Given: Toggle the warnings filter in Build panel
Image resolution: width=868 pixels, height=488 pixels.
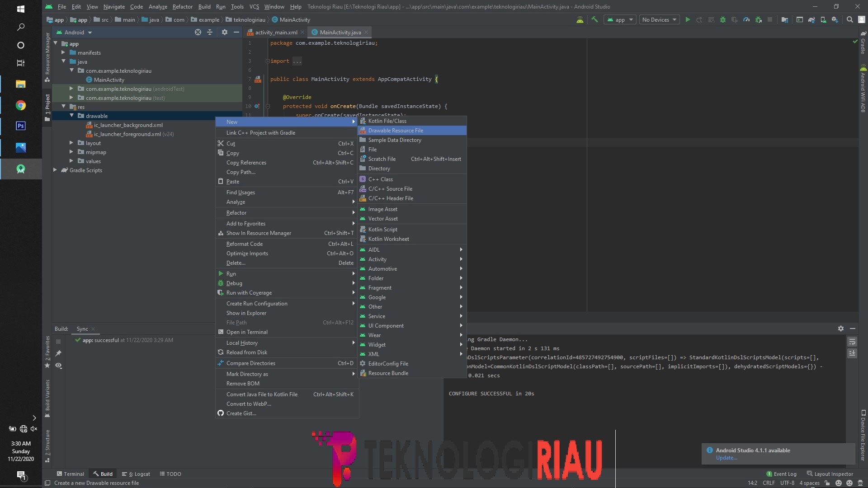Looking at the screenshot, I should click(58, 366).
